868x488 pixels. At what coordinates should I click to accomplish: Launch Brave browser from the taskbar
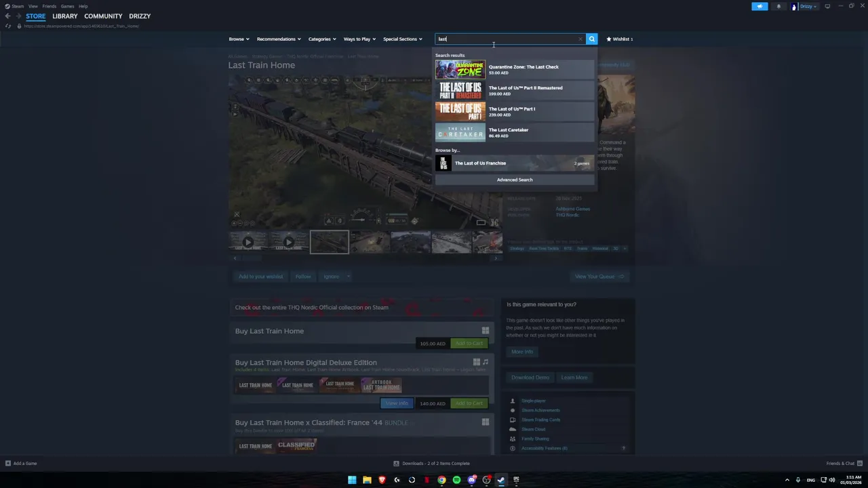[382, 480]
